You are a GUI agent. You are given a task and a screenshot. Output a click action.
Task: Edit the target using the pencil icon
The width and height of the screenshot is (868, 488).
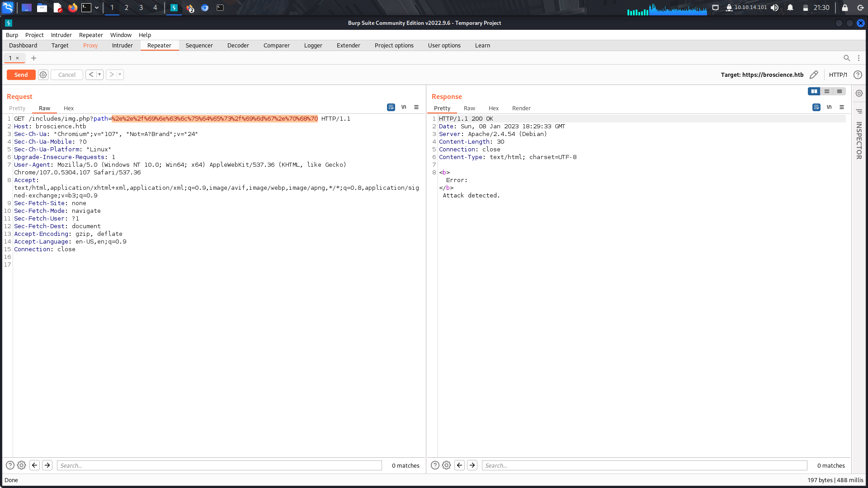(x=814, y=75)
